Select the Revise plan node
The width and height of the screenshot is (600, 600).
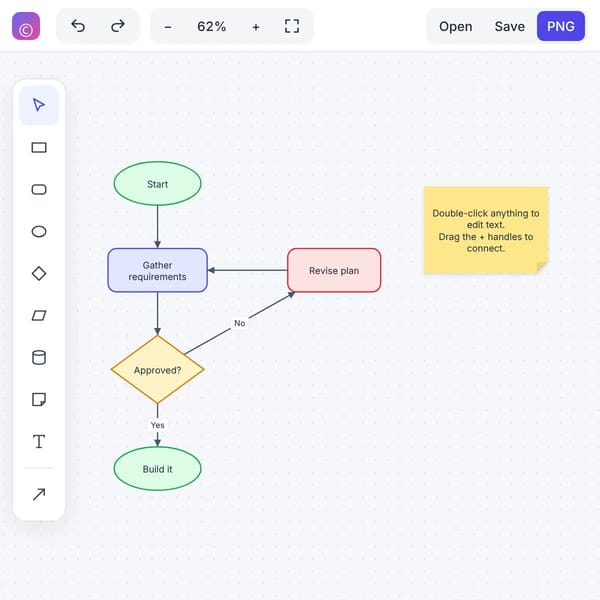pos(334,271)
